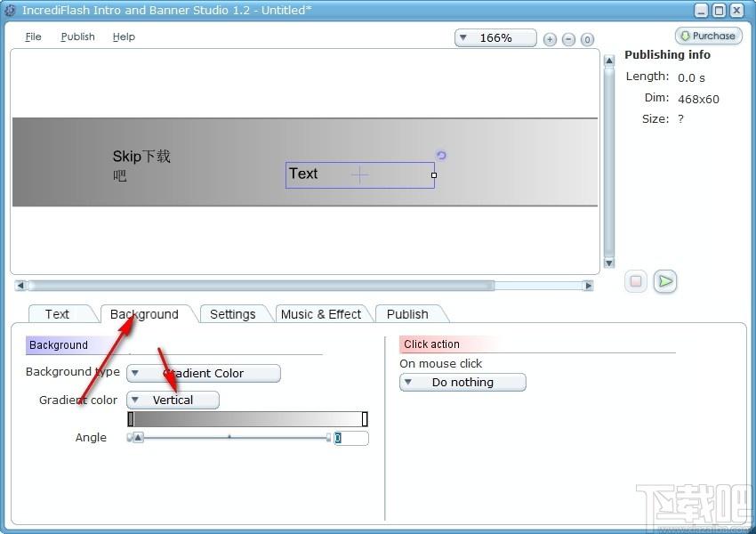Click the rotate handle above Text box

(441, 155)
